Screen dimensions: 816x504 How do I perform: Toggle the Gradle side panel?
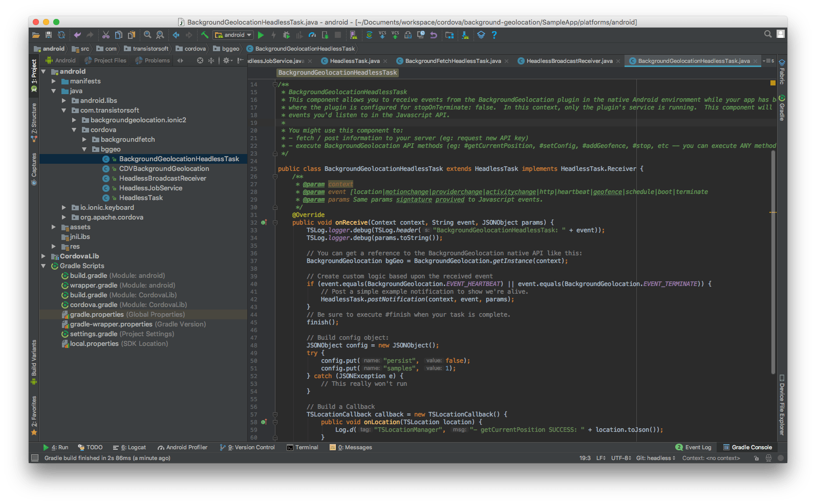[x=782, y=108]
